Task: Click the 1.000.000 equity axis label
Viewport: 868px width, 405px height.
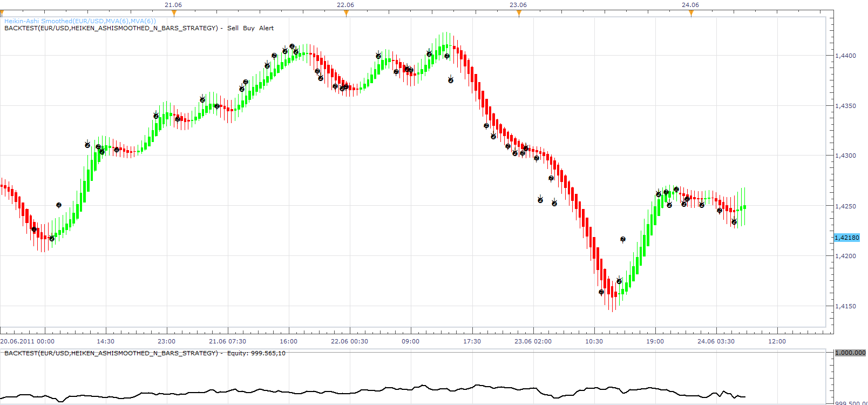Action: pyautogui.click(x=850, y=353)
